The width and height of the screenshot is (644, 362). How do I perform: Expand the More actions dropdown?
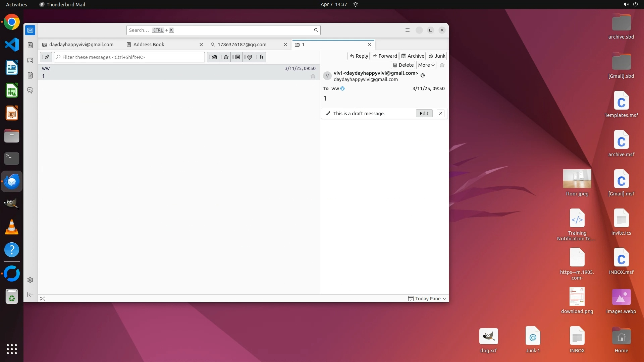pos(426,65)
